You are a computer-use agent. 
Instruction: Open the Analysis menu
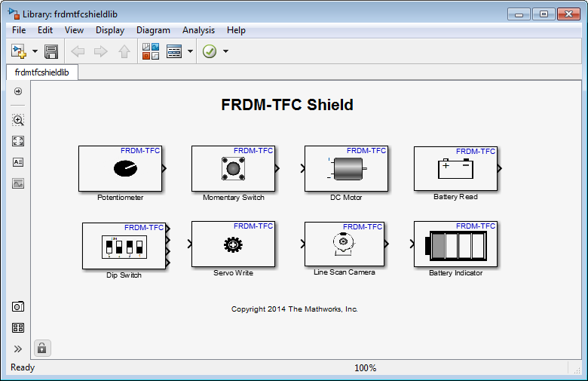(198, 30)
